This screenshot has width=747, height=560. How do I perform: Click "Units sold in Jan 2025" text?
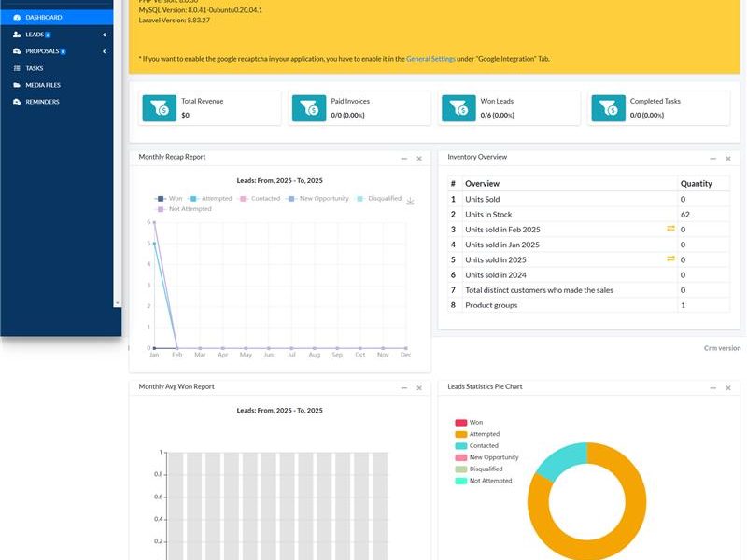point(502,245)
